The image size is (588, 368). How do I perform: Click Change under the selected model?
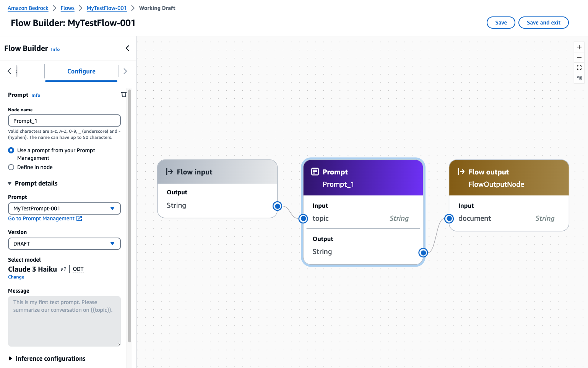point(16,277)
